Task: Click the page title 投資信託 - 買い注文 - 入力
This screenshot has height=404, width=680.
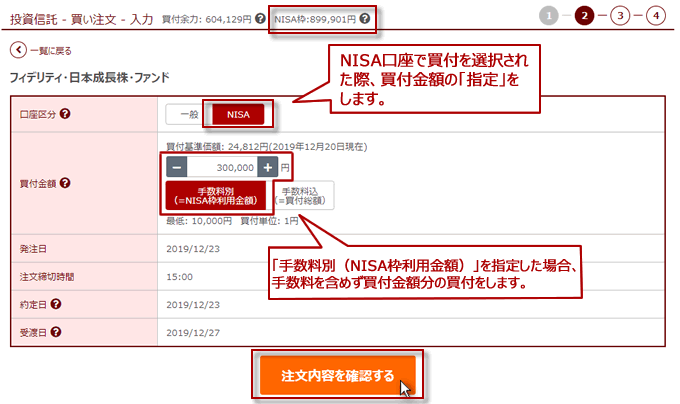Action: [x=82, y=20]
